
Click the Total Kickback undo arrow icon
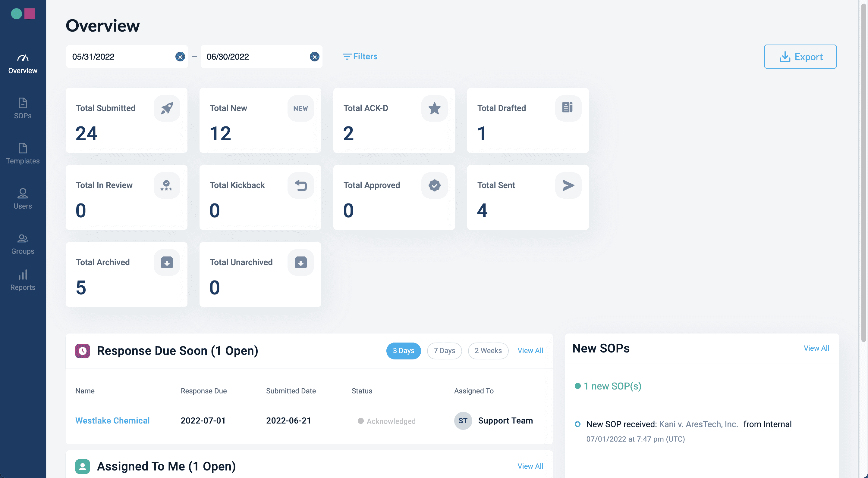pos(300,185)
